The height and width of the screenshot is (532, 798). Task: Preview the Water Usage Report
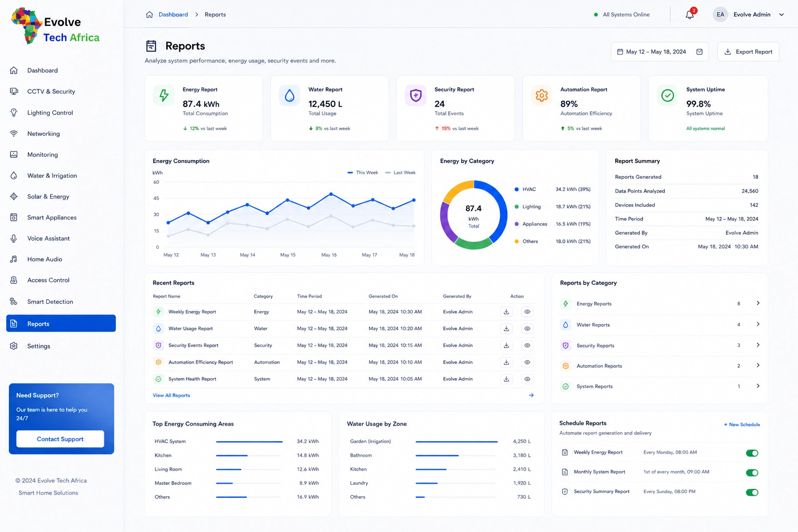[x=527, y=328]
